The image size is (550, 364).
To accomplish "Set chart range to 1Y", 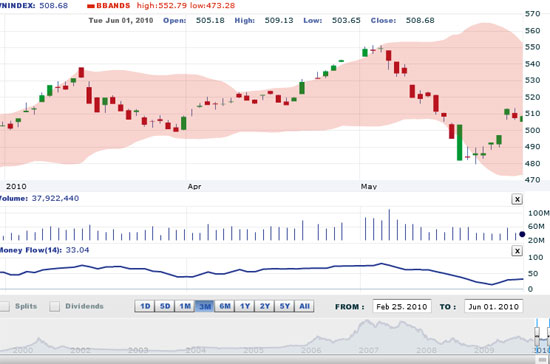I will [x=245, y=306].
